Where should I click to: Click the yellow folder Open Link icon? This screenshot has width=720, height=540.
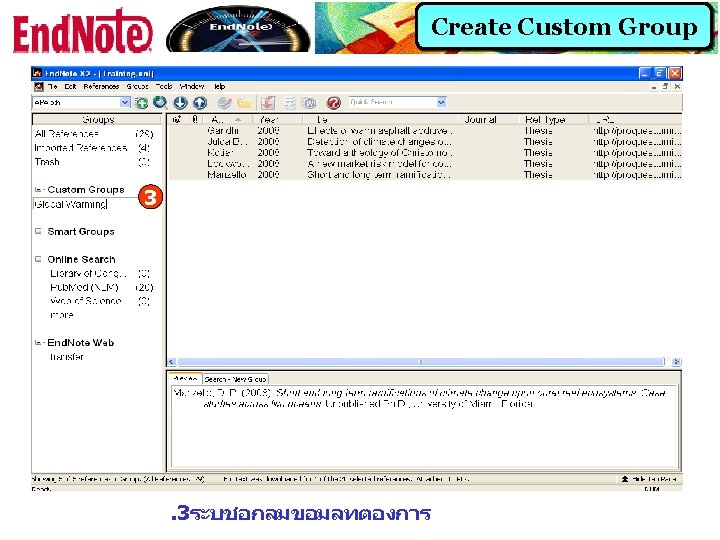click(x=245, y=103)
